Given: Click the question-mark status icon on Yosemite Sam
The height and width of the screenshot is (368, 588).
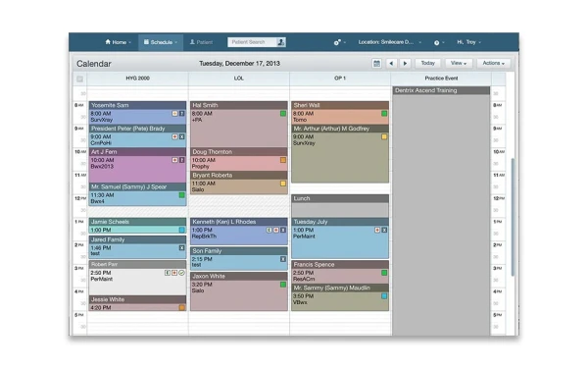Looking at the screenshot, I should 182,114.
